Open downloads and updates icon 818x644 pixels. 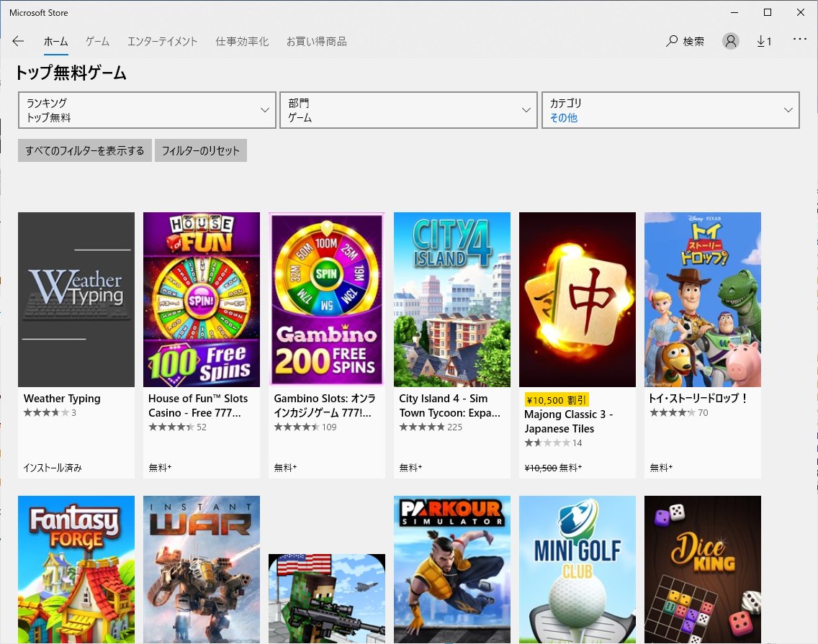tap(764, 41)
